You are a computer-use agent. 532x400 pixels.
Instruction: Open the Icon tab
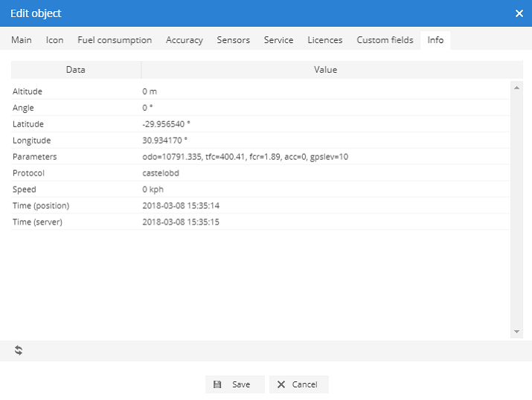click(54, 40)
